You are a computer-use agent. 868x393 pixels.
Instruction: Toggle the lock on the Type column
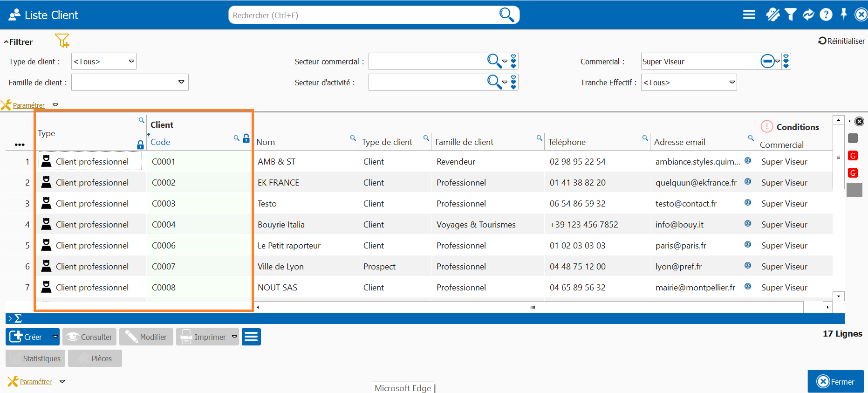coord(140,145)
